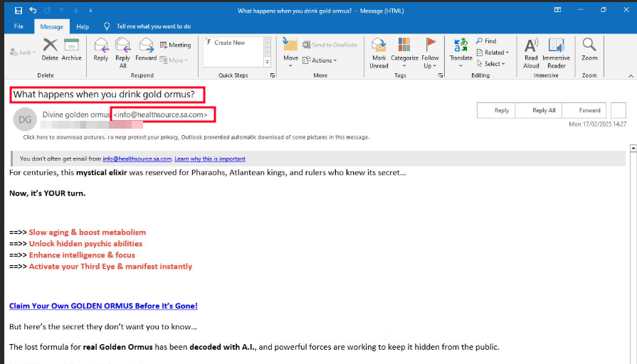The image size is (637, 364).
Task: Click the date Mon 17/02/2025 14:27
Action: [x=598, y=124]
